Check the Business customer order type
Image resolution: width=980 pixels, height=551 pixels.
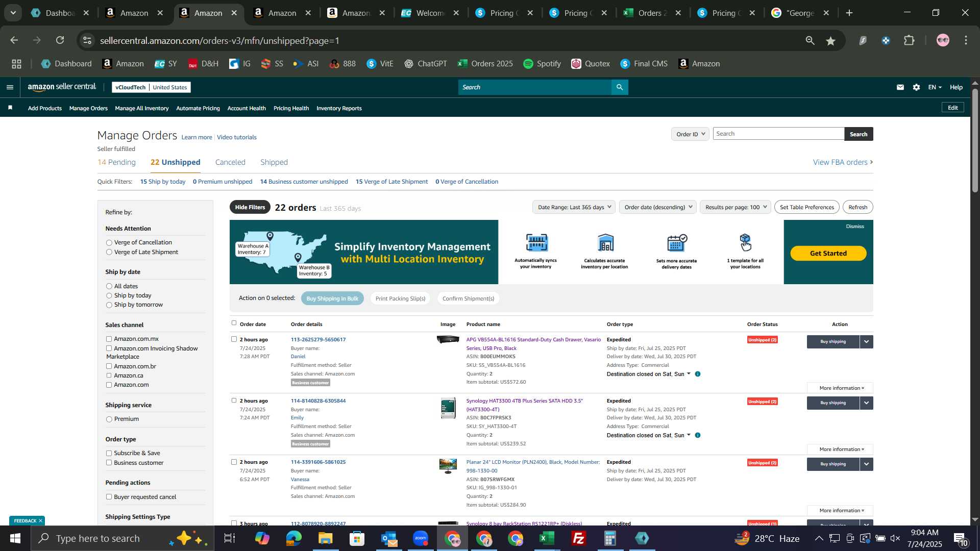pyautogui.click(x=109, y=463)
